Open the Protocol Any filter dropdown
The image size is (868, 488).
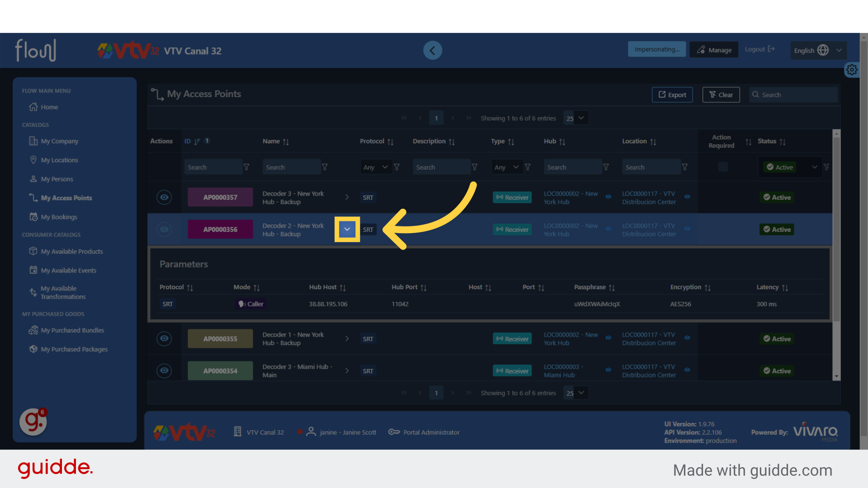(x=376, y=167)
